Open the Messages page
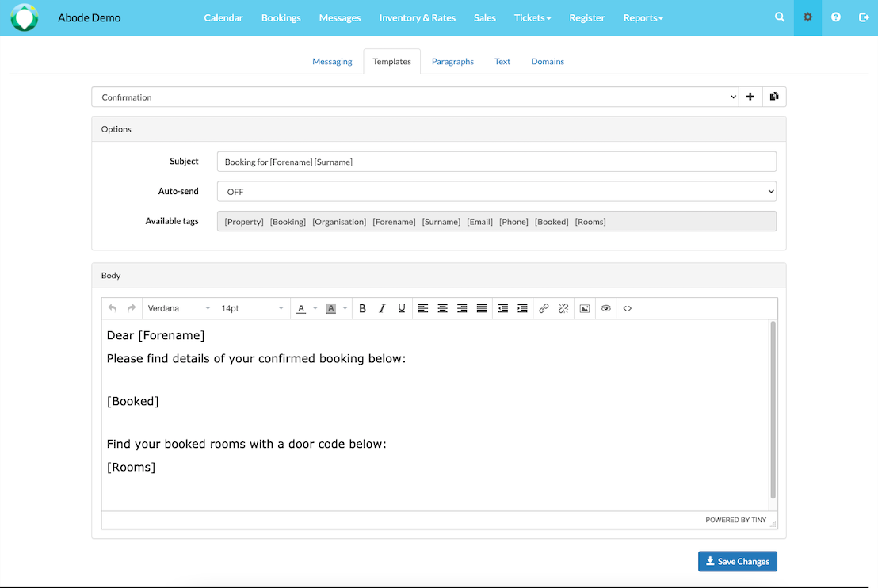 340,18
